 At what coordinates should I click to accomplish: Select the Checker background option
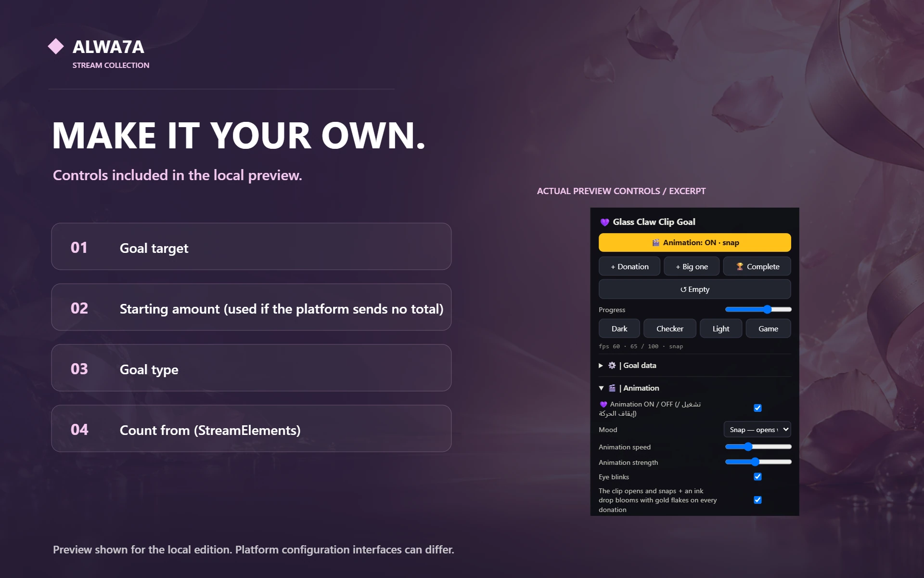[670, 328]
